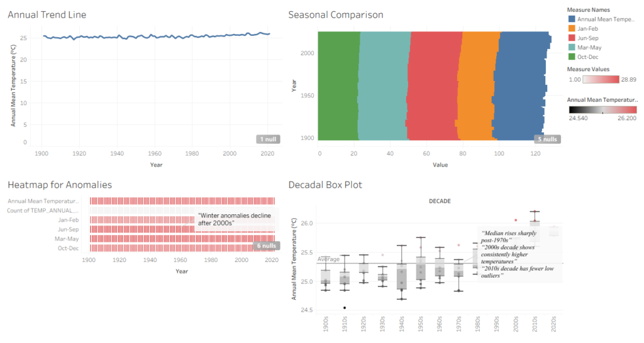The image size is (644, 343).
Task: Select the Oct-Dec row label in heatmap
Action: pyautogui.click(x=68, y=248)
